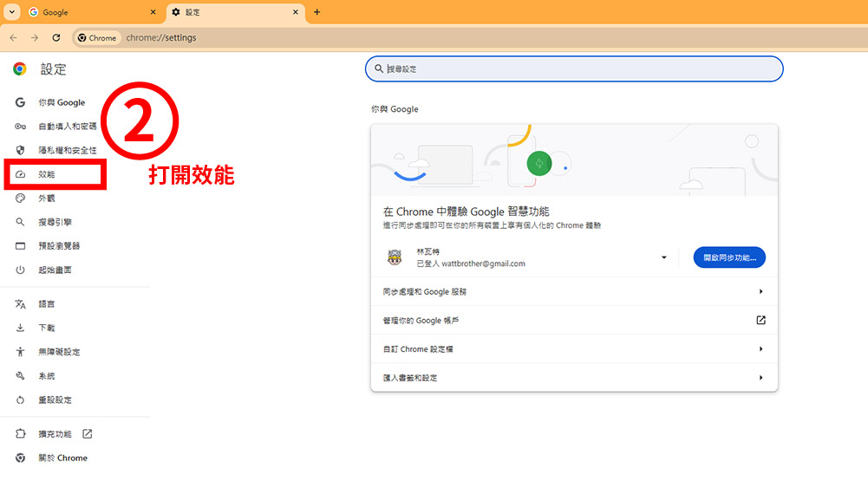Screen dimensions: 868x488
Task: Open 自動填入和密碼 settings
Action: point(67,127)
